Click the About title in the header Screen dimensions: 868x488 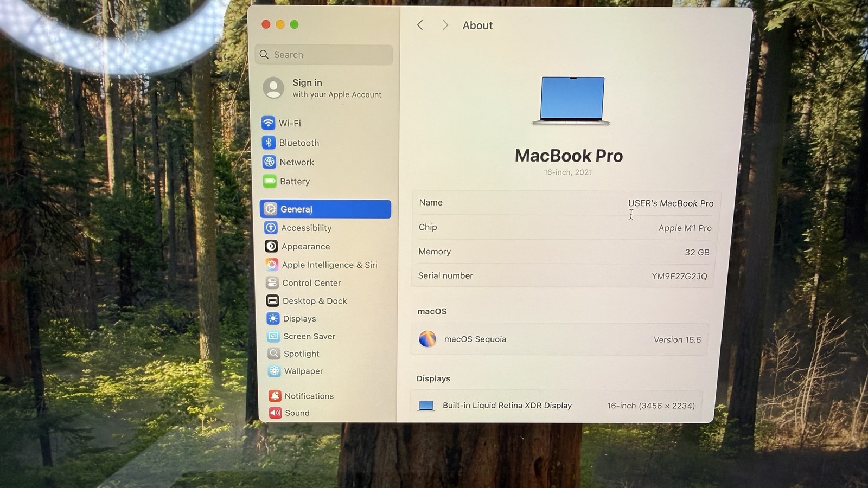(x=477, y=25)
